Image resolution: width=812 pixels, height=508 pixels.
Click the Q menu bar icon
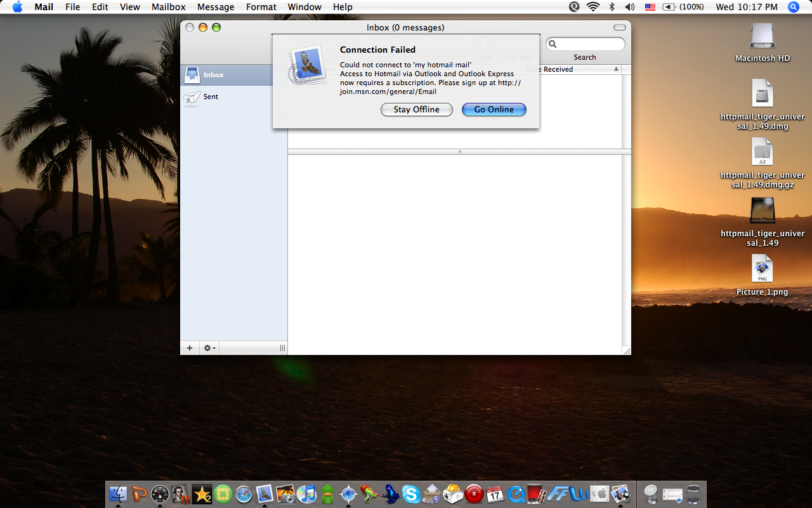pos(574,7)
